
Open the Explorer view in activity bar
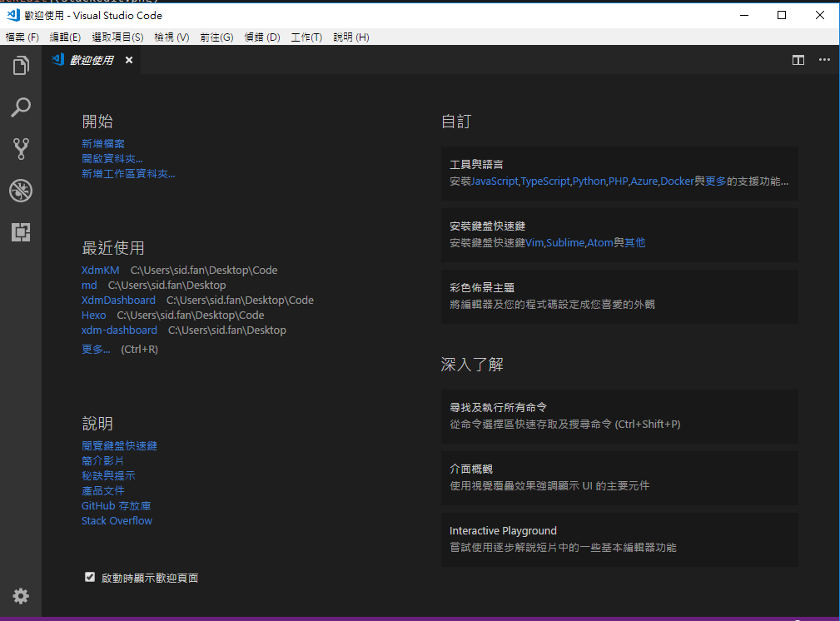21,66
